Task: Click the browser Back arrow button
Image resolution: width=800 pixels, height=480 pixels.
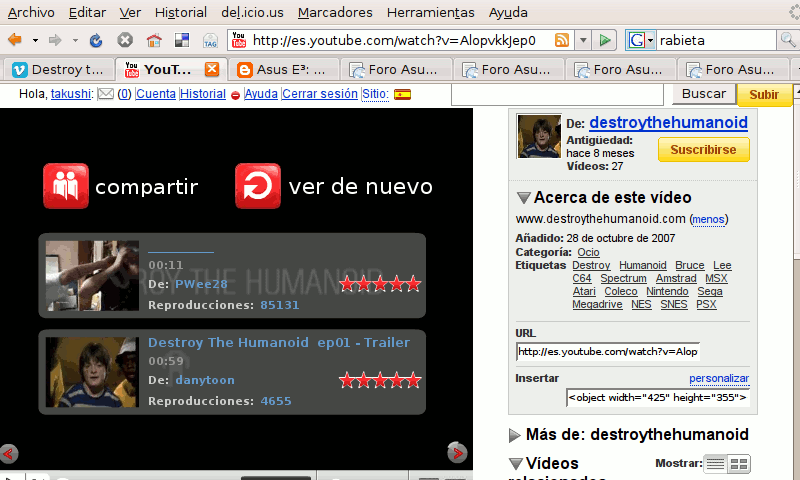Action: (x=15, y=40)
